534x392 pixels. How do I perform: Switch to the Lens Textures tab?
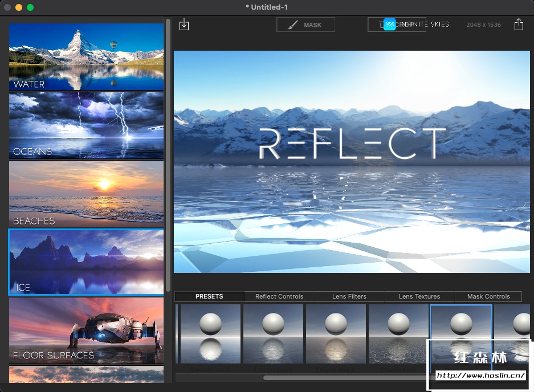point(419,296)
